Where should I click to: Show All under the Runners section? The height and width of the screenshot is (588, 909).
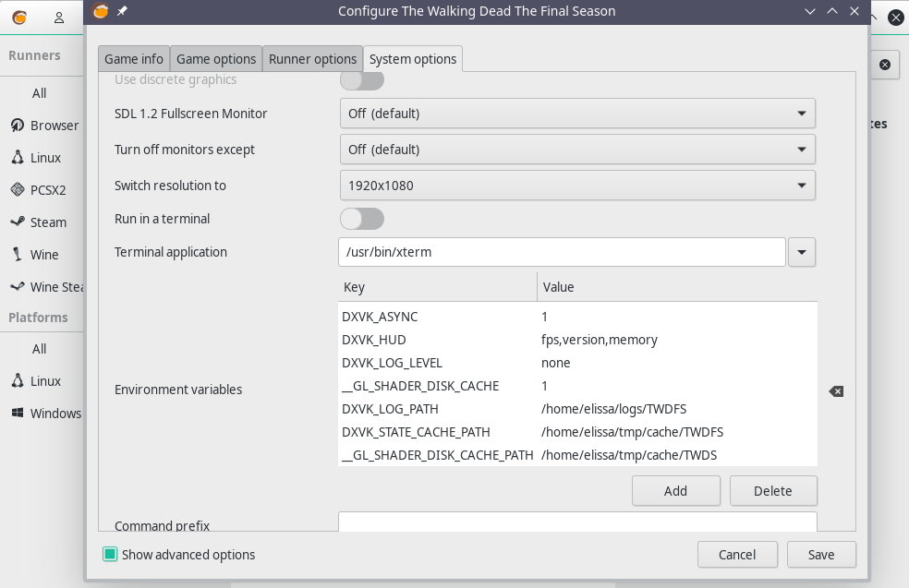pyautogui.click(x=40, y=93)
